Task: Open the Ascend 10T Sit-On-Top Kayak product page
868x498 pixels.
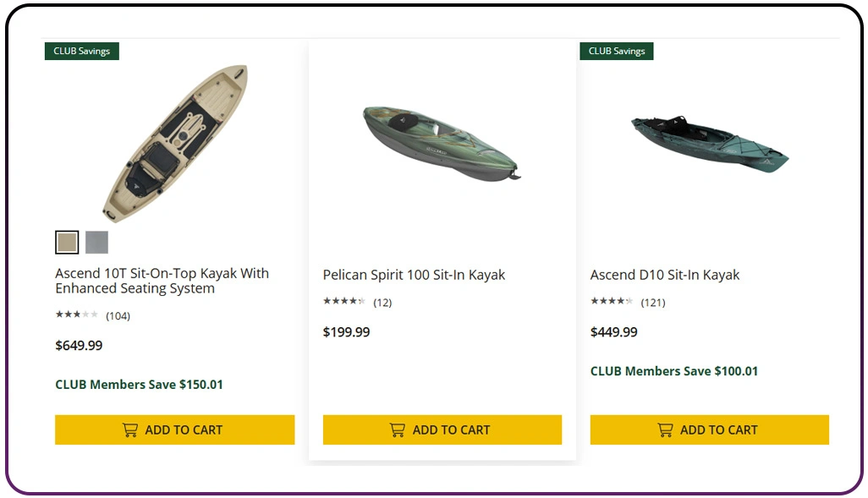Action: (162, 281)
